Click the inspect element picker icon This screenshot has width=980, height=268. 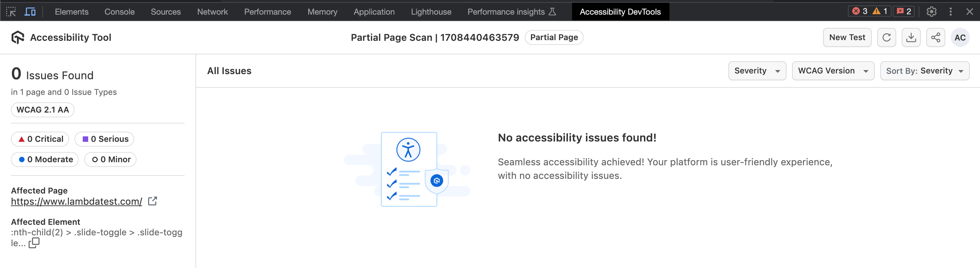(x=11, y=12)
